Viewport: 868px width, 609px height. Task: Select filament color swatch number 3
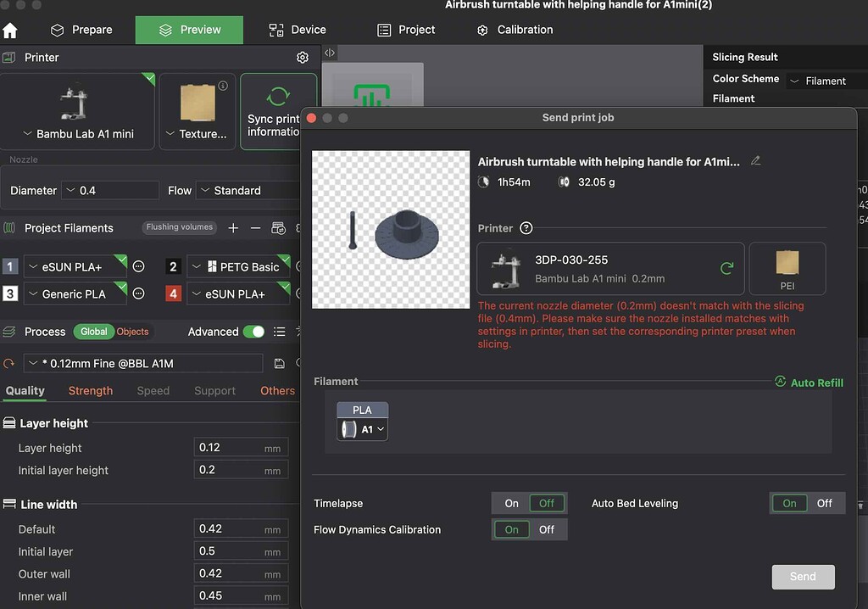tap(10, 293)
